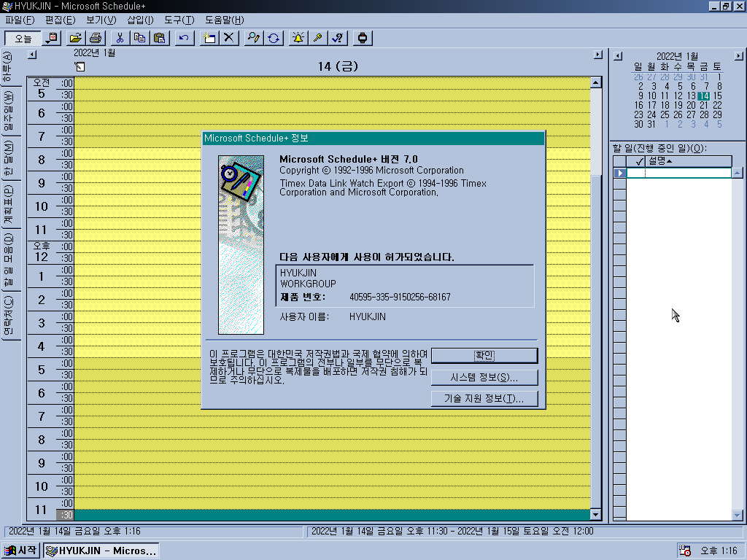Screen dimensions: 747x560
Task: Click the schedule scrollbar up arrow
Action: tap(595, 83)
